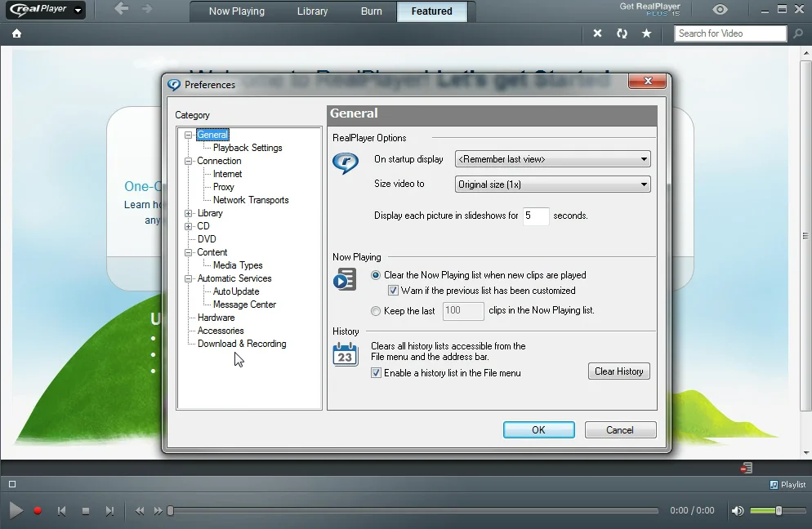Image resolution: width=812 pixels, height=529 pixels.
Task: Click the forward navigation arrow
Action: pos(147,9)
